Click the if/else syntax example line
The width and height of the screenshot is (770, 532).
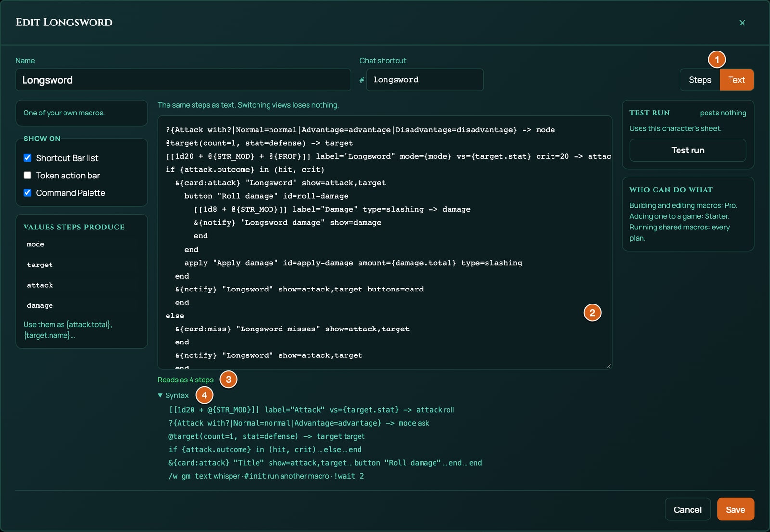[265, 450]
